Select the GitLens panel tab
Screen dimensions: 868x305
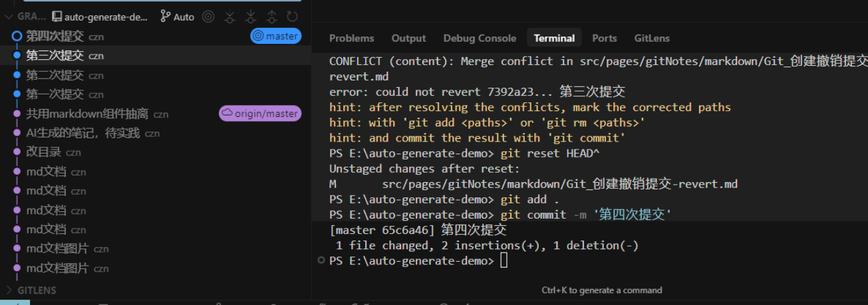[x=652, y=38]
